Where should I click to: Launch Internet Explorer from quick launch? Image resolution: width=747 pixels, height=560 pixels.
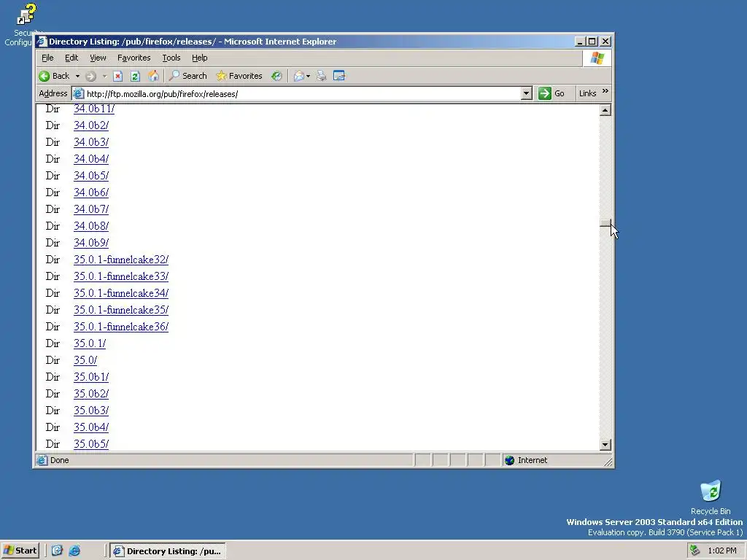coord(74,551)
